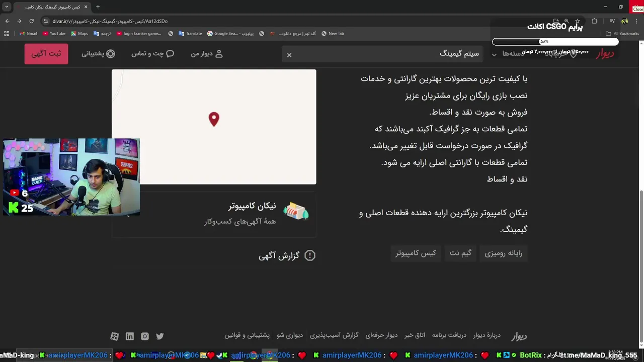Screen dimensions: 644x362
Task: Open the login kranker game bookmark
Action: 139,34
